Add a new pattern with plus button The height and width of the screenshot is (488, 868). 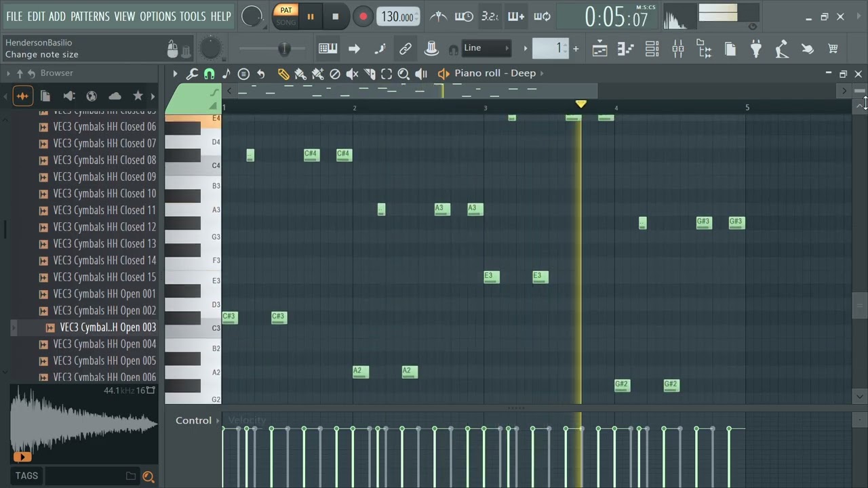pyautogui.click(x=576, y=49)
